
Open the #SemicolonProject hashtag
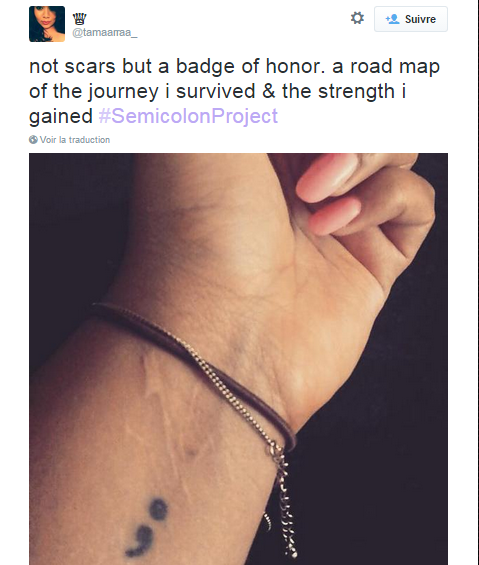[x=188, y=116]
